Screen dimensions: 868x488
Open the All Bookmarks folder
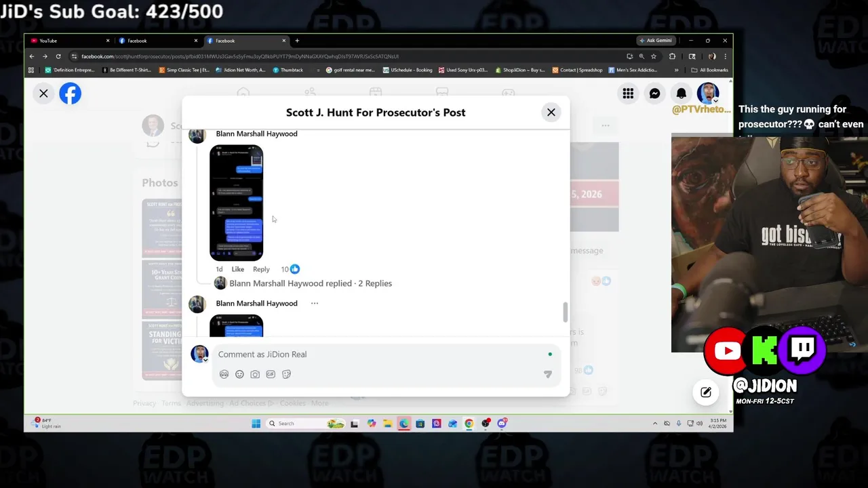[x=710, y=70]
